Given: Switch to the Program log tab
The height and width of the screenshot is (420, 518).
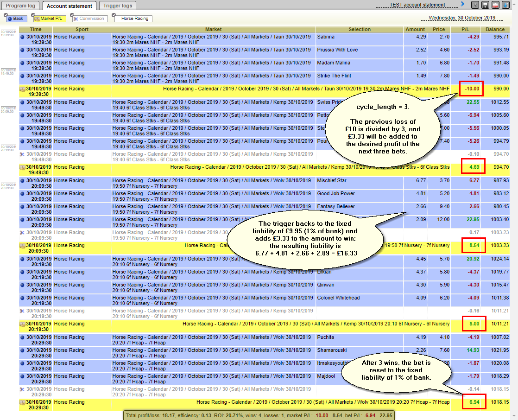Looking at the screenshot, I should pos(20,6).
